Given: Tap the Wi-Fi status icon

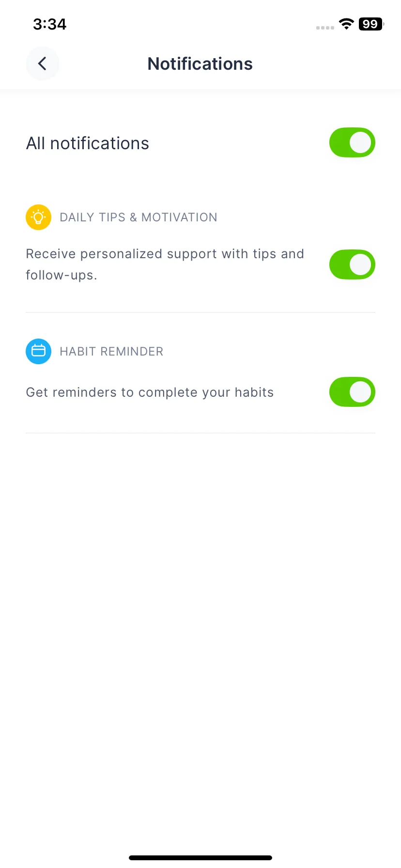Looking at the screenshot, I should [x=346, y=24].
